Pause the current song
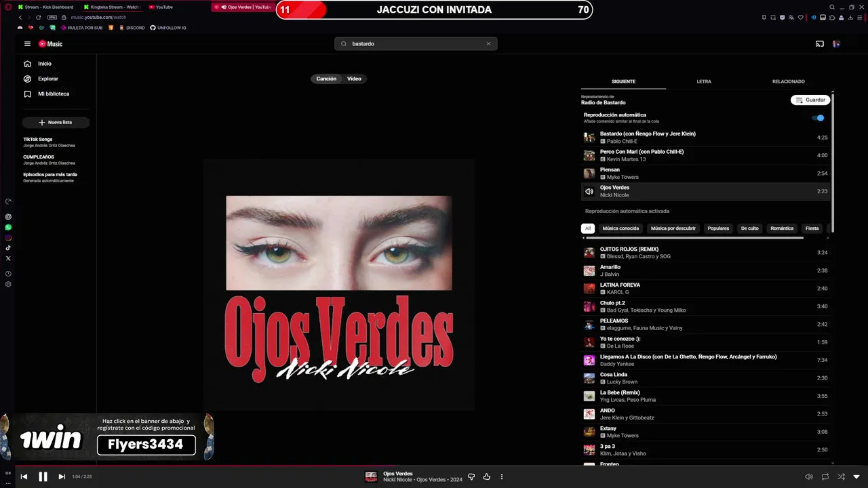 43,476
